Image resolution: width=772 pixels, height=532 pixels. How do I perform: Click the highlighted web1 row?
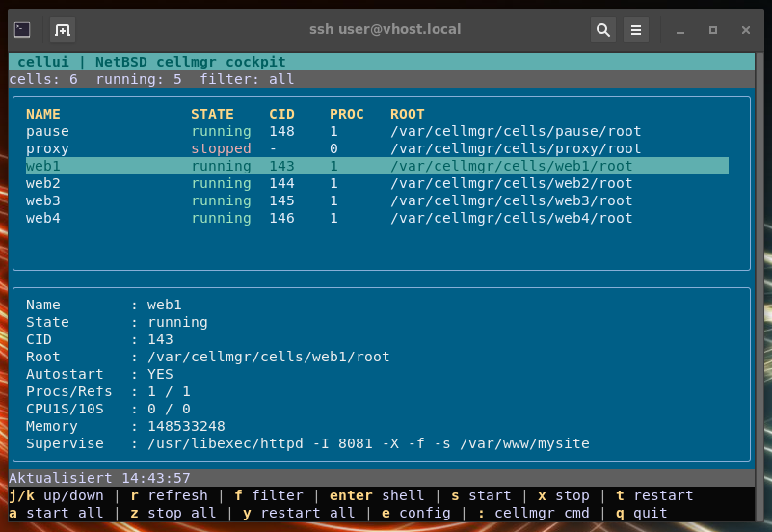(376, 166)
